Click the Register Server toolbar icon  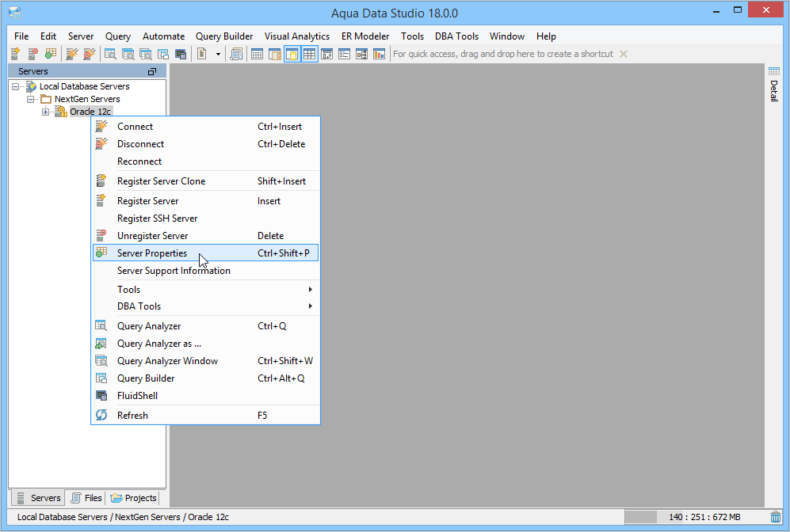tap(15, 54)
